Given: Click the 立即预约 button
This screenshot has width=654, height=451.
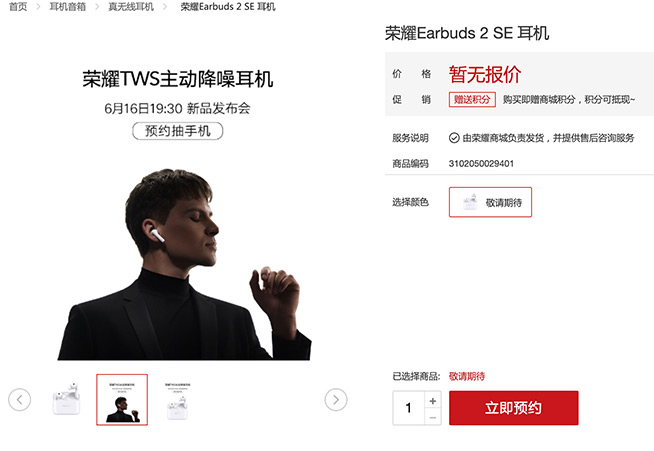Looking at the screenshot, I should coord(513,408).
